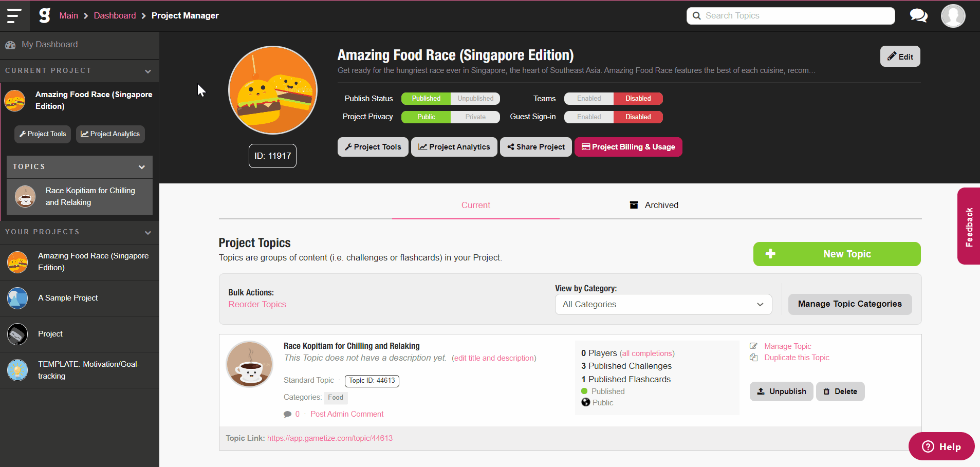Image resolution: width=980 pixels, height=467 pixels.
Task: Click the Gametize 'g' logo
Action: (45, 15)
